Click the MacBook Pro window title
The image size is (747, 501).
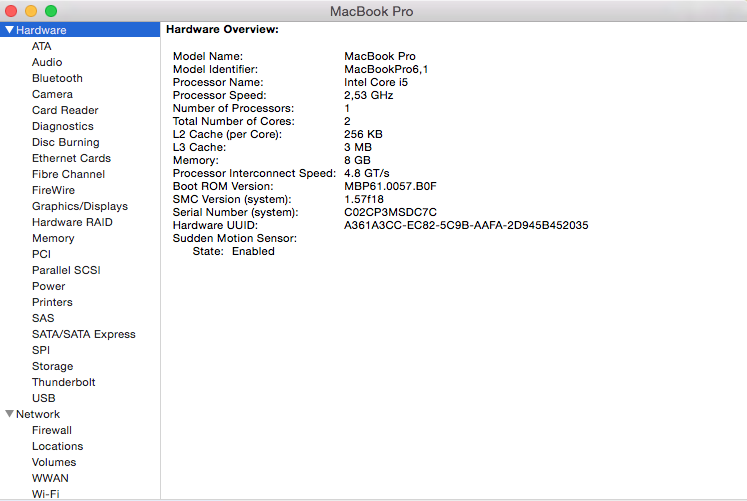(x=372, y=11)
